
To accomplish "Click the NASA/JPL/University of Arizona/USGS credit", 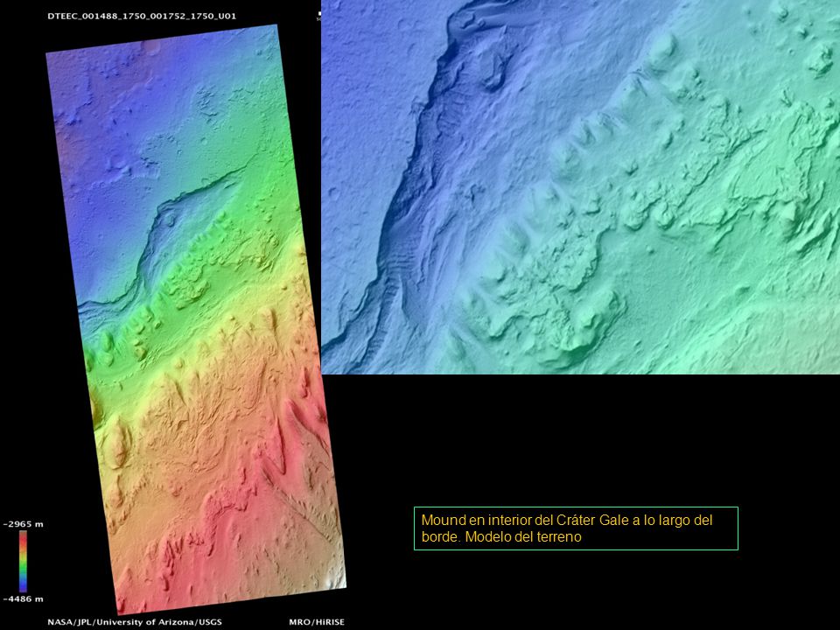I will point(135,622).
